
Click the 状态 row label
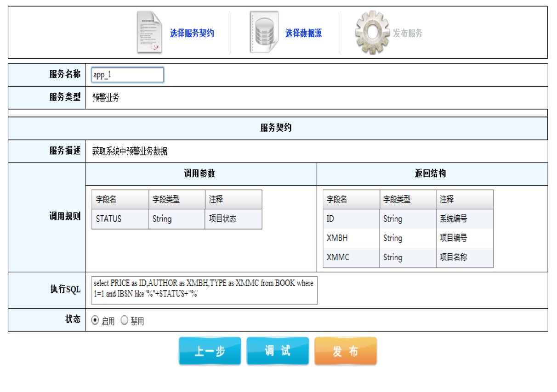(x=73, y=319)
